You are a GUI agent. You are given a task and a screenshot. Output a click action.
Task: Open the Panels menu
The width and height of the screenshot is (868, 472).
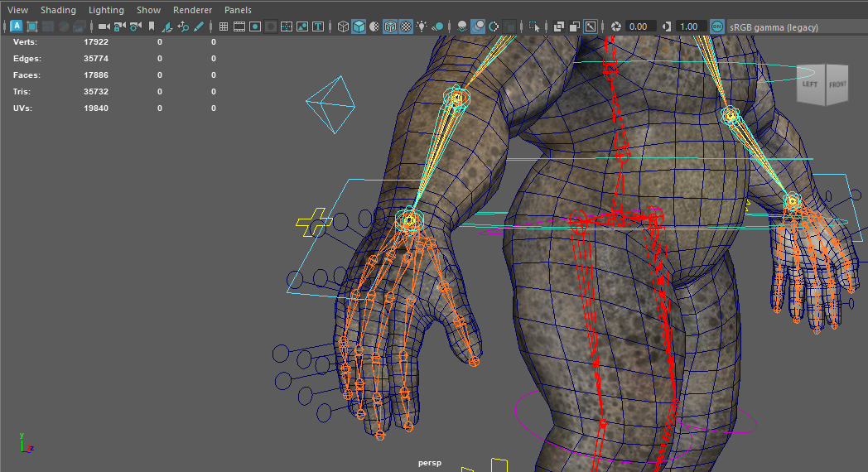click(238, 10)
